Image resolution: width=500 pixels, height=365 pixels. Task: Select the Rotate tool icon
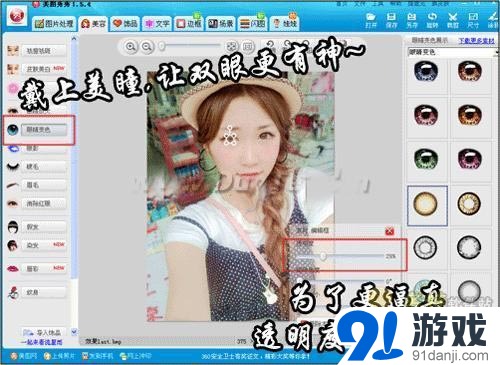(432, 20)
